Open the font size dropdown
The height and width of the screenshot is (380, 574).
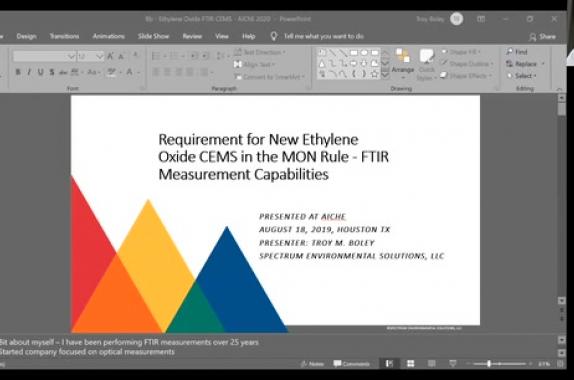[100, 56]
